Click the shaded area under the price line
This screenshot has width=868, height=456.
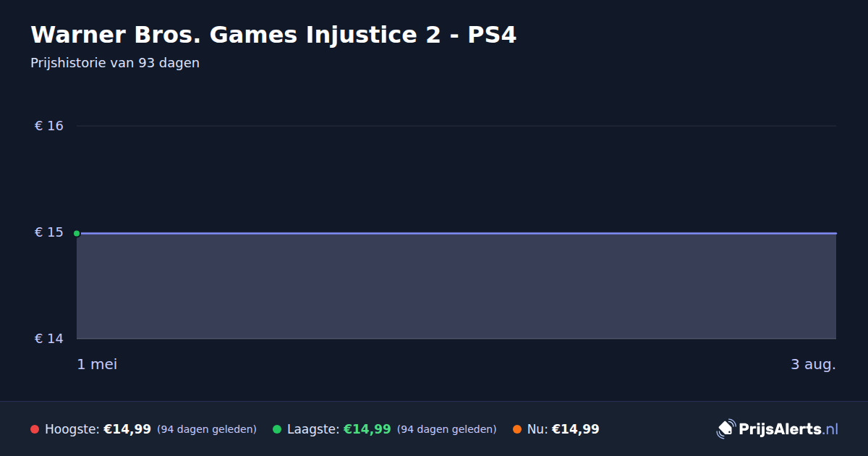(x=456, y=286)
